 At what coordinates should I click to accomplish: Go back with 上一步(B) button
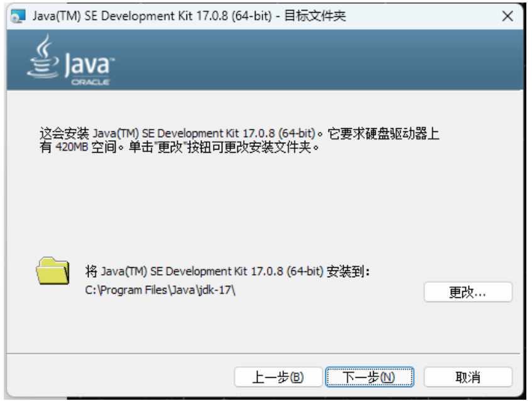278,376
